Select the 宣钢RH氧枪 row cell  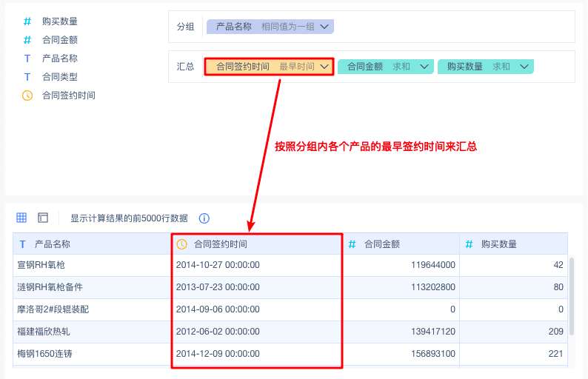click(x=92, y=265)
